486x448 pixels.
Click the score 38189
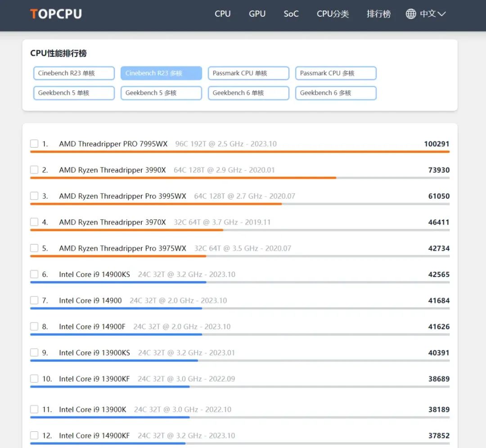[x=439, y=409]
